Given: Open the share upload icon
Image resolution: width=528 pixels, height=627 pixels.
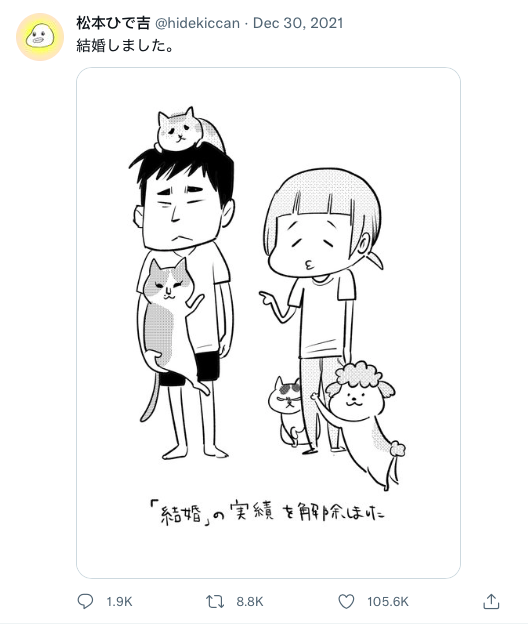Looking at the screenshot, I should (x=491, y=601).
